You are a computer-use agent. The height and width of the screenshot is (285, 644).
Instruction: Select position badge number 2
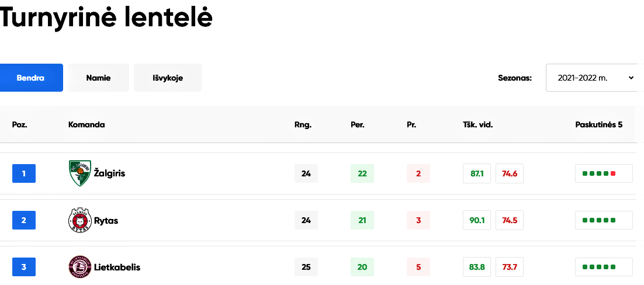[24, 220]
